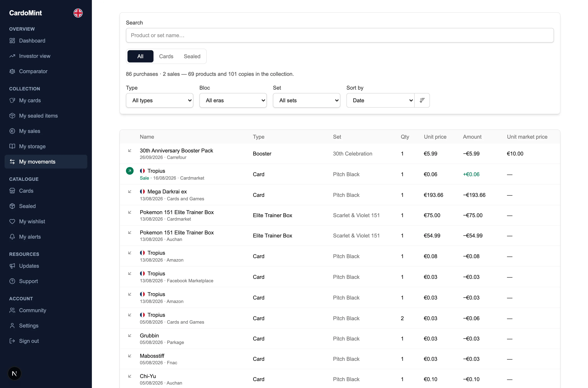Click the My alerts bell icon

tap(12, 237)
